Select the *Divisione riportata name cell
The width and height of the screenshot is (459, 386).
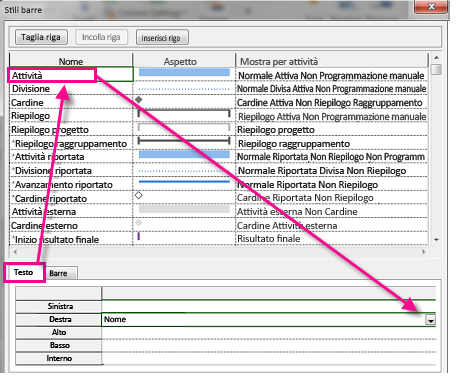(71, 171)
